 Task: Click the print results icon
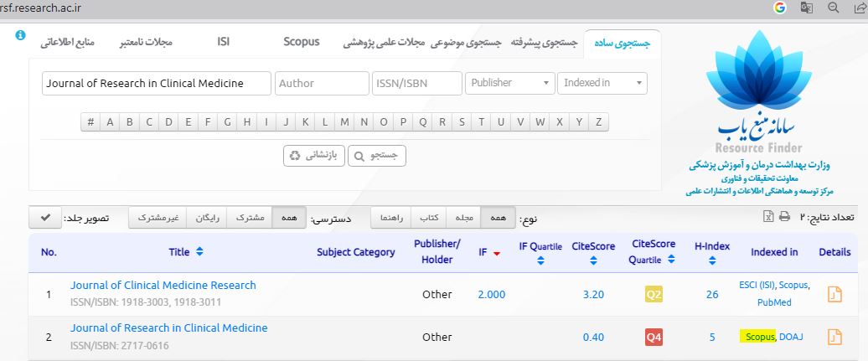[784, 217]
